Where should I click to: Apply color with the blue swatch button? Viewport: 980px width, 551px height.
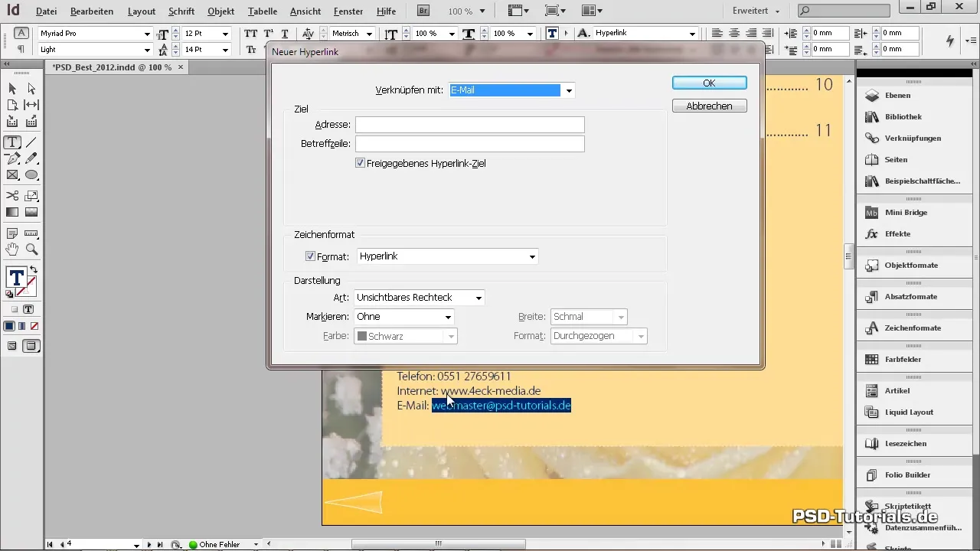coord(8,326)
